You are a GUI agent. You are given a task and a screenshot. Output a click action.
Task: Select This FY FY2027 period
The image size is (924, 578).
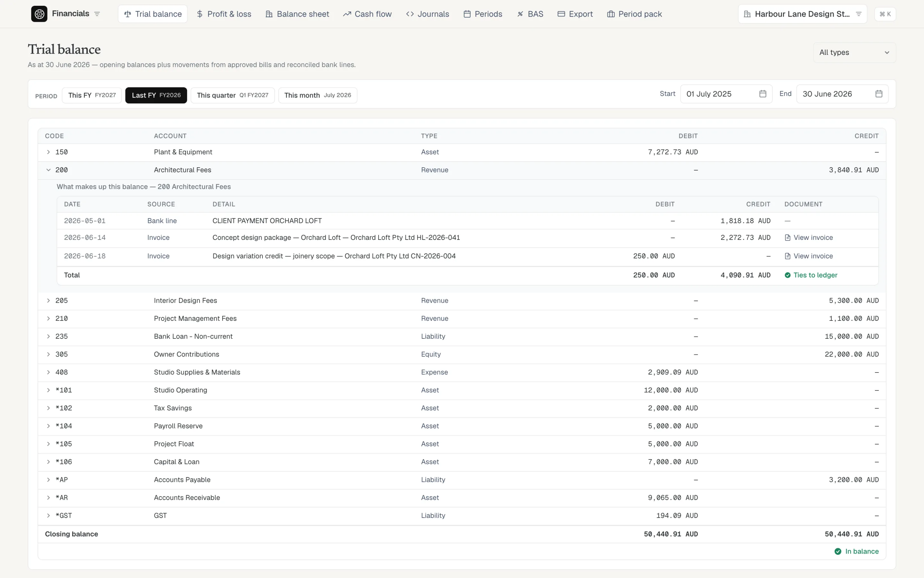pos(92,95)
